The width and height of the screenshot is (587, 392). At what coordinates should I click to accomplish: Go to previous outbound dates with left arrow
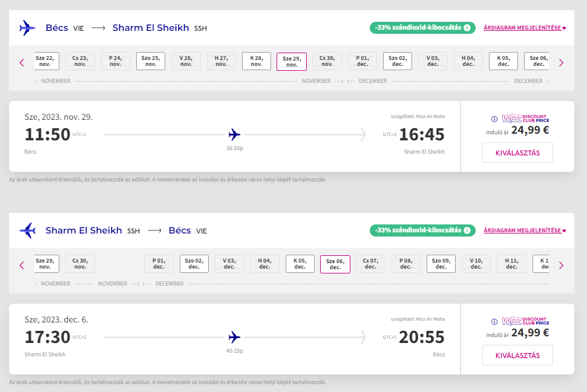[22, 62]
